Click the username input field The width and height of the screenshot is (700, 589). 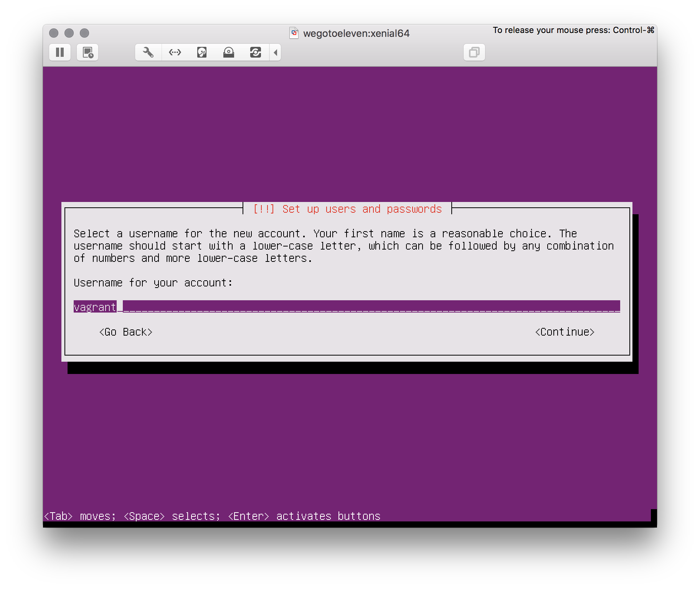click(x=347, y=306)
